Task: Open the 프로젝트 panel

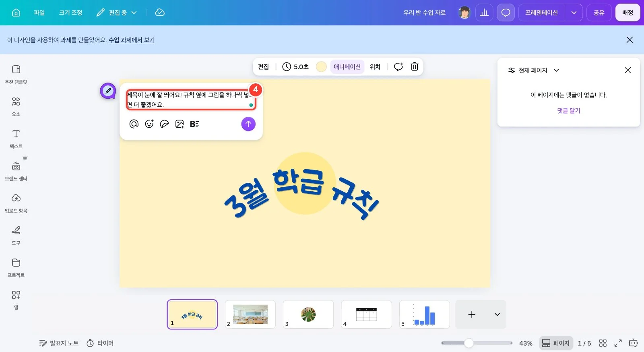Action: (x=16, y=268)
